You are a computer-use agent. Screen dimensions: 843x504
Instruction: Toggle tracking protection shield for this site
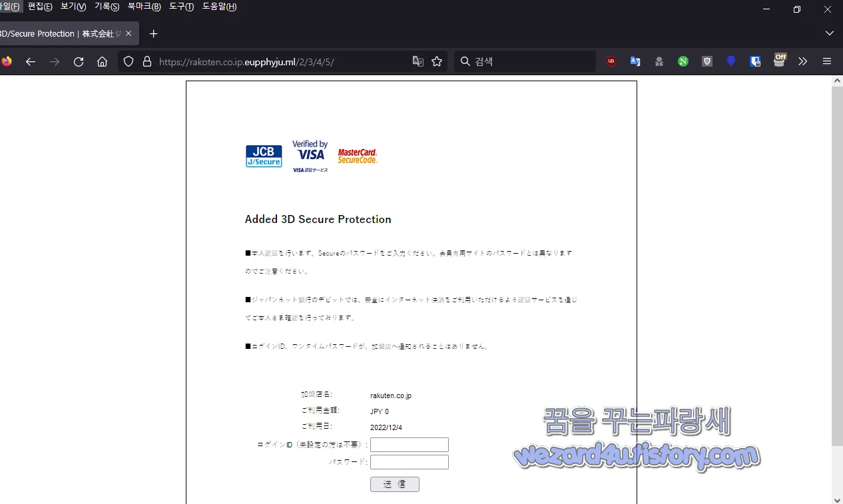tap(128, 61)
